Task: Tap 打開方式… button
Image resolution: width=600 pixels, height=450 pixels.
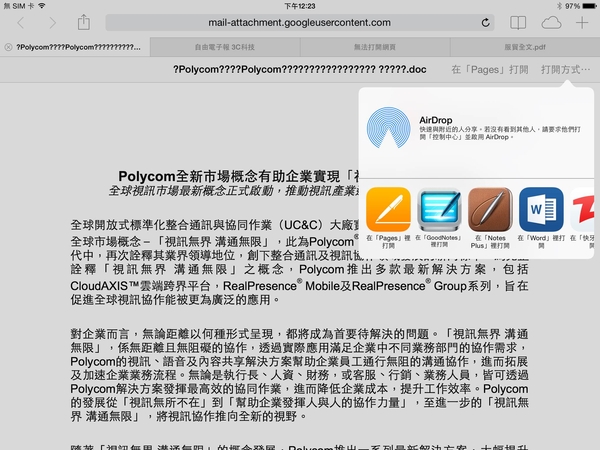Action: [566, 70]
